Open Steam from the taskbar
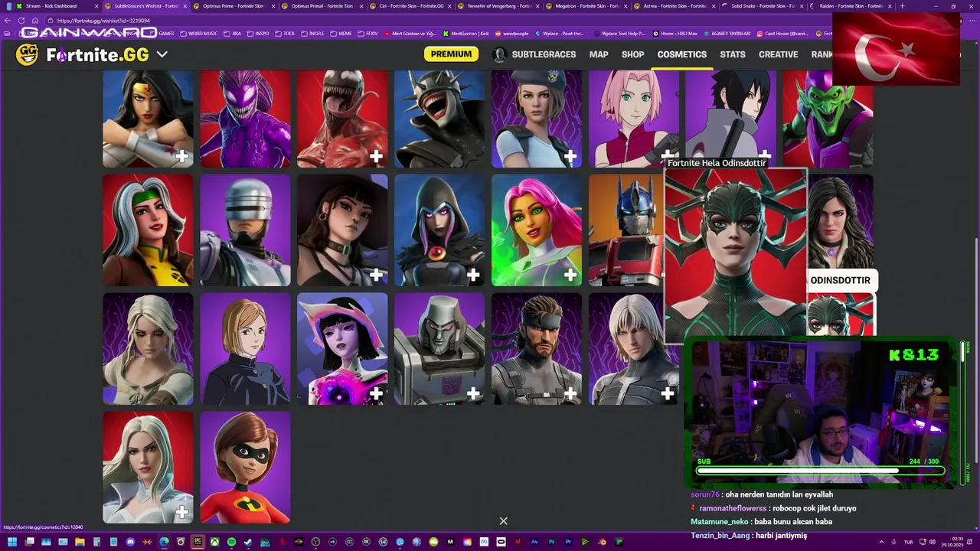 click(x=248, y=543)
